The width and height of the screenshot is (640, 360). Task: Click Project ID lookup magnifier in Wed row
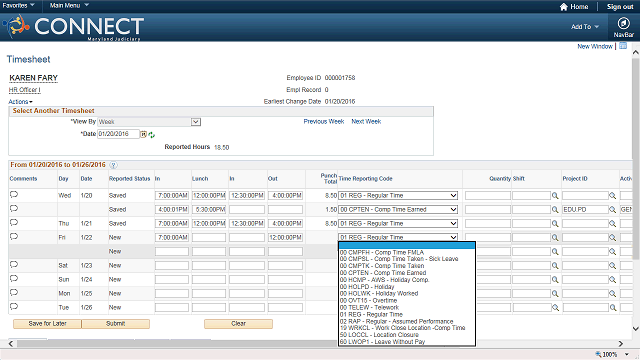[612, 196]
